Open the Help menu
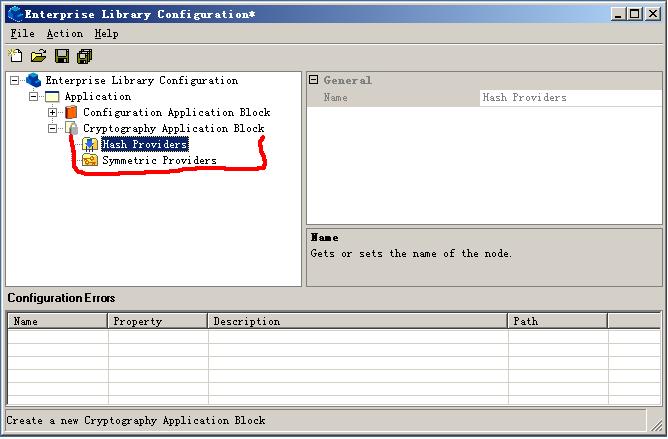The width and height of the screenshot is (668, 439). pyautogui.click(x=106, y=34)
